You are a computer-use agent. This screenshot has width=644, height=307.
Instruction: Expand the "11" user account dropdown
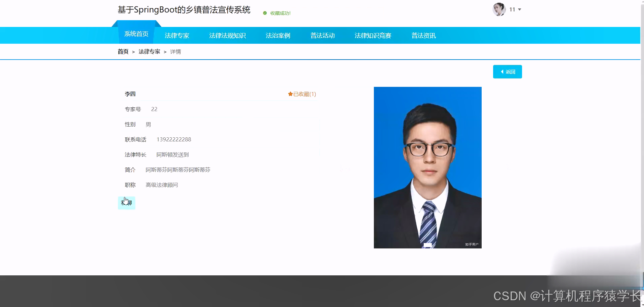515,9
